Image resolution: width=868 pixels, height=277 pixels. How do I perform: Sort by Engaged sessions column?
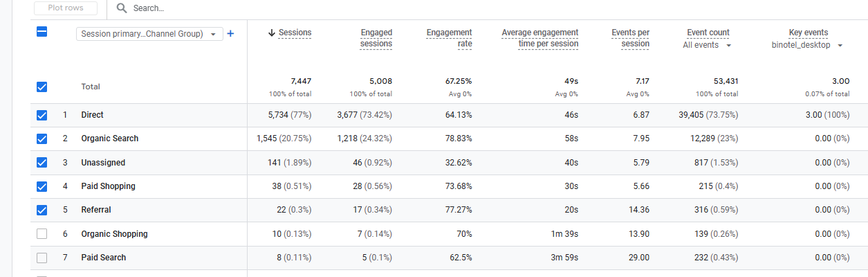pyautogui.click(x=376, y=38)
